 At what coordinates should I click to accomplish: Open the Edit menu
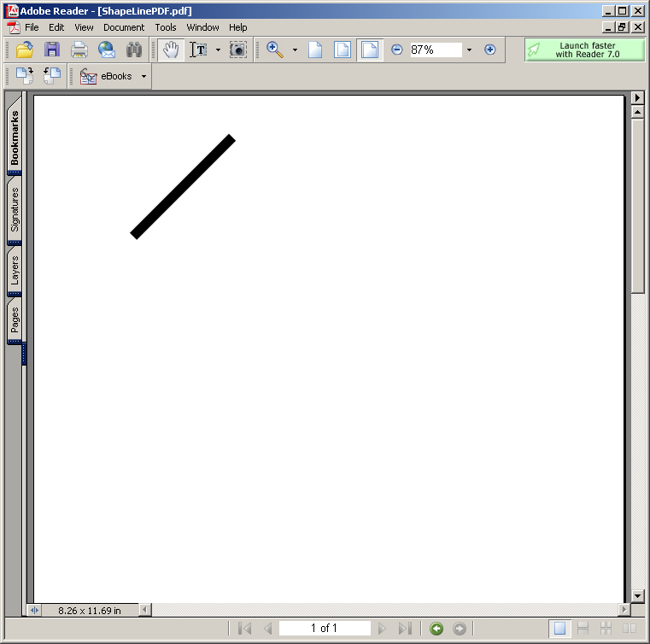point(56,27)
